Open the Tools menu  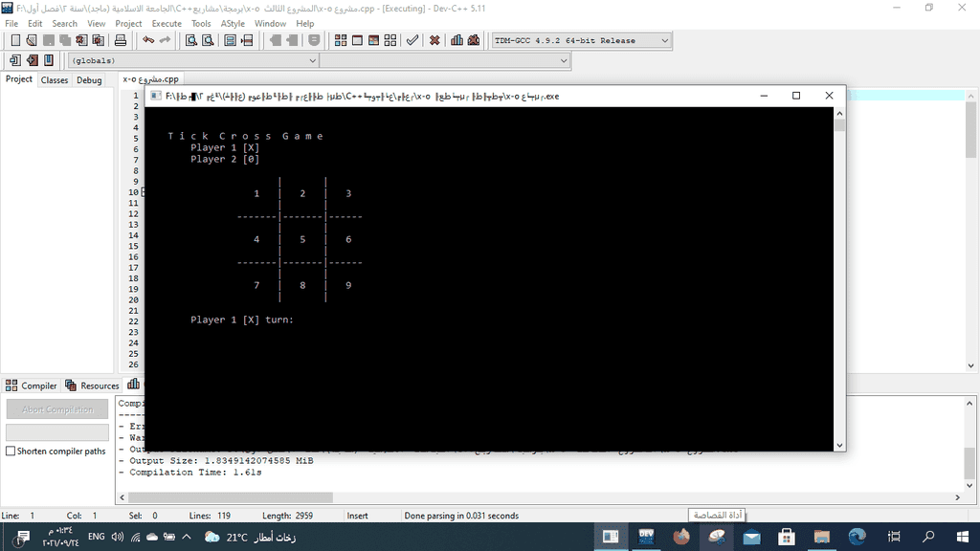pos(201,24)
